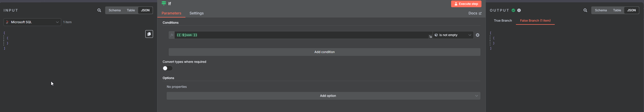Switch to the Settings tab
Screen dimensions: 644x112
tap(196, 13)
